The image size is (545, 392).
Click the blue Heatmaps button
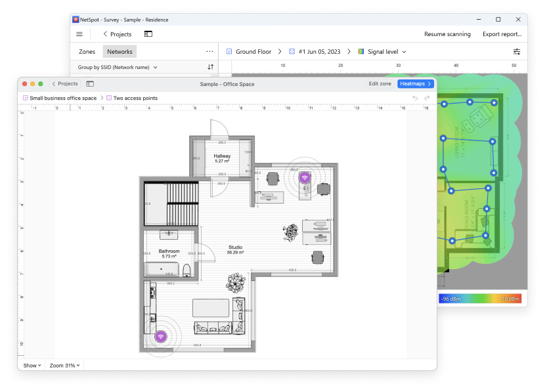point(416,84)
